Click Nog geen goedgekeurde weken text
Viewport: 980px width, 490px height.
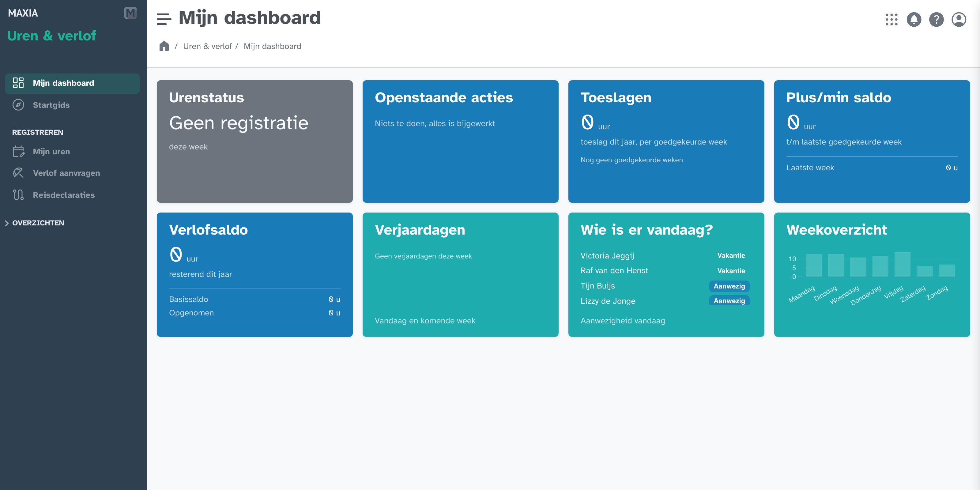tap(631, 160)
